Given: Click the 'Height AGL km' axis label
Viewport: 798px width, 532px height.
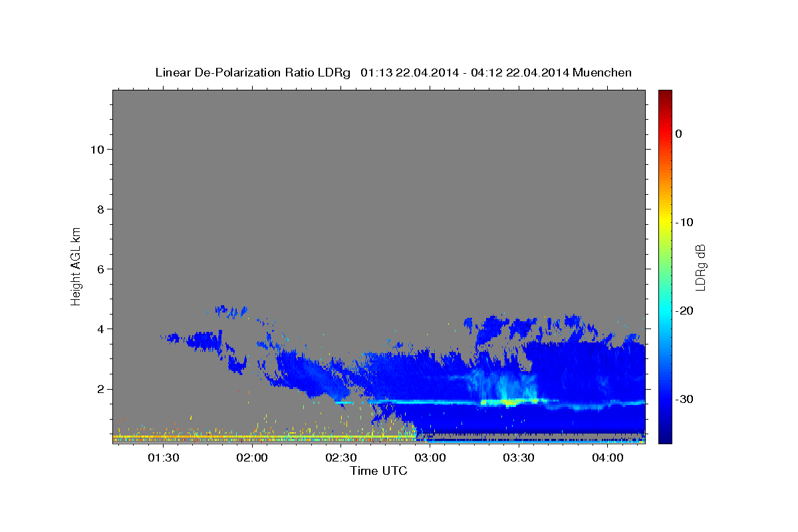Looking at the screenshot, I should pos(76,265).
